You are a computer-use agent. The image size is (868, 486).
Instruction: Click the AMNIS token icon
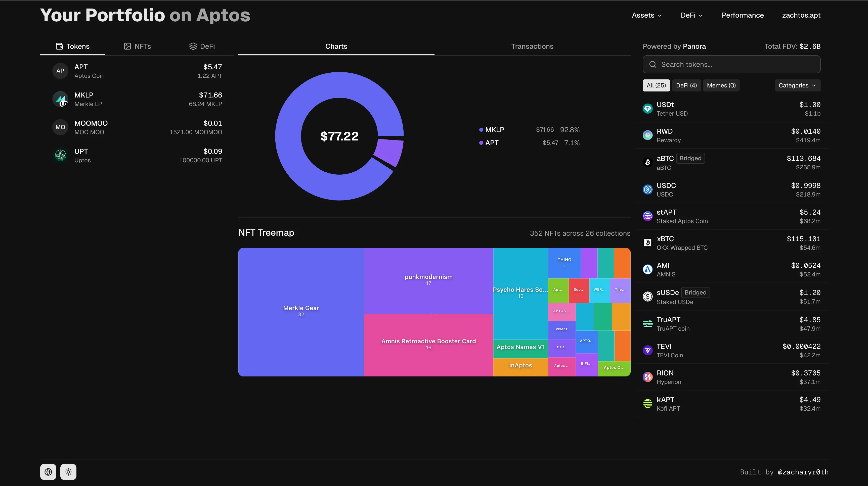tap(648, 269)
